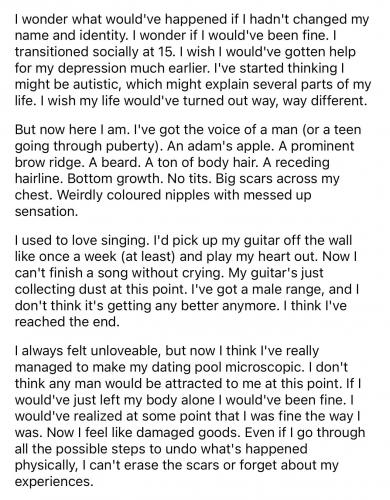Click the phrase "Bottom growth"
This screenshot has height=500, width=390.
113,179
